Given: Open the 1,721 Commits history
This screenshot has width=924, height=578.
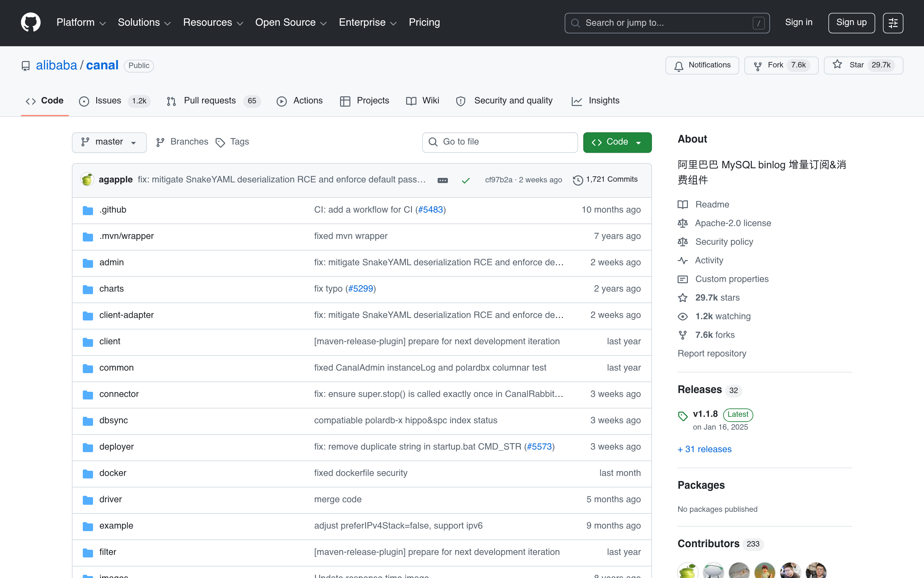Looking at the screenshot, I should pos(605,180).
